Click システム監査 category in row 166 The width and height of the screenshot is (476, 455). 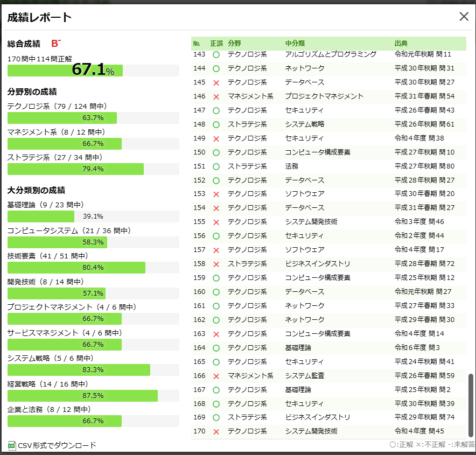point(304,375)
